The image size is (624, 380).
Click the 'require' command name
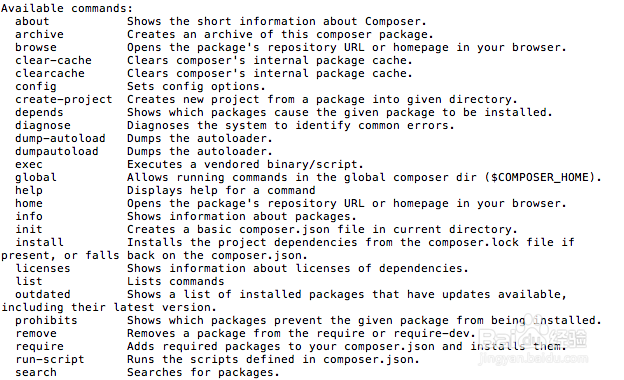pos(39,347)
